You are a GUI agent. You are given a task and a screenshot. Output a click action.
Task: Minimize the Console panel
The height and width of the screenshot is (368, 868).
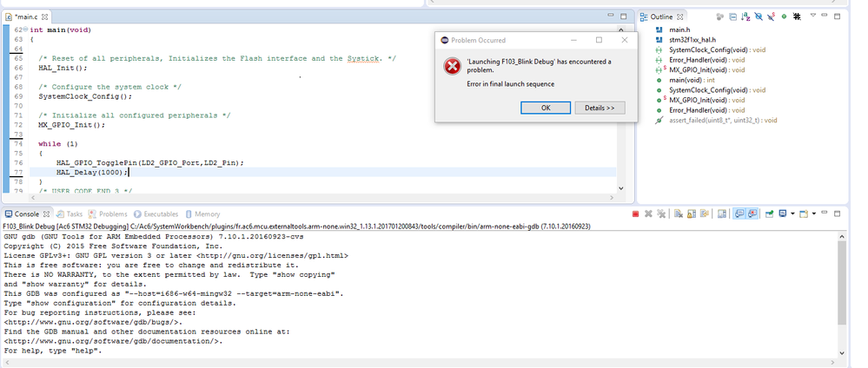825,213
